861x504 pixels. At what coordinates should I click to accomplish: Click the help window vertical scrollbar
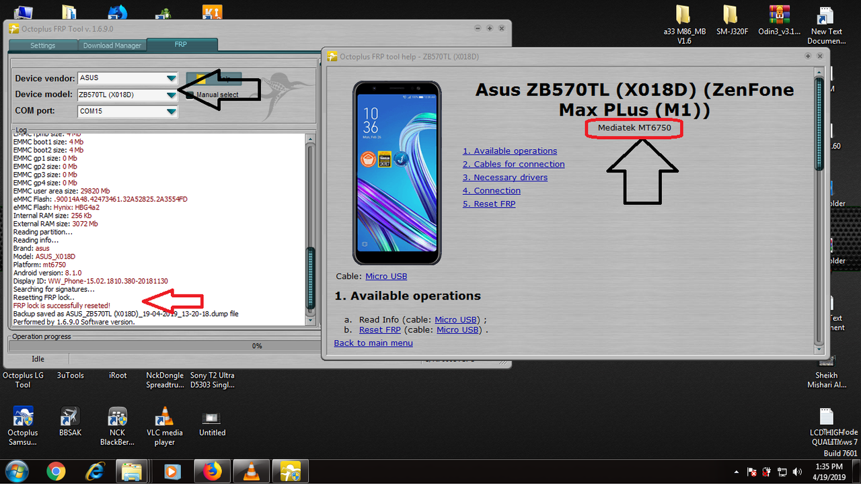click(818, 210)
